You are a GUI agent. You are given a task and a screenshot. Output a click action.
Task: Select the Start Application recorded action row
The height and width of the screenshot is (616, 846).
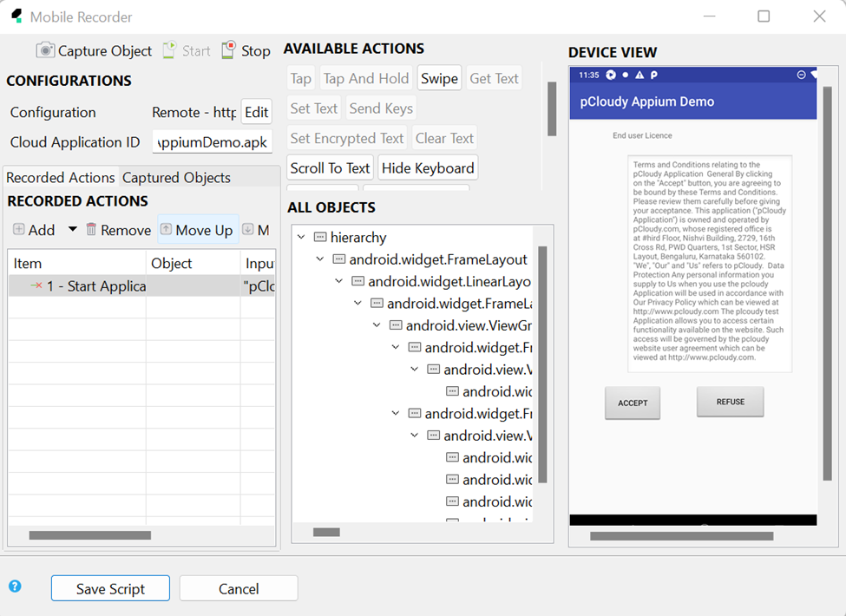87,286
